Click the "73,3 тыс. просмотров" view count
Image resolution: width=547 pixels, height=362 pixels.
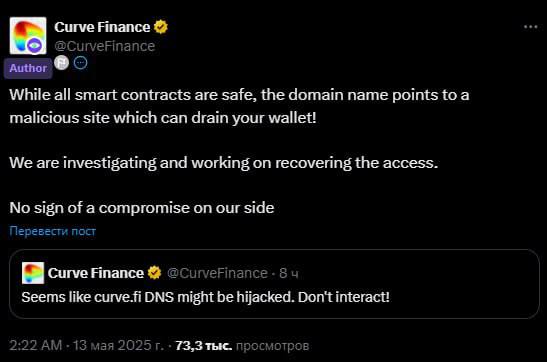[x=242, y=346]
